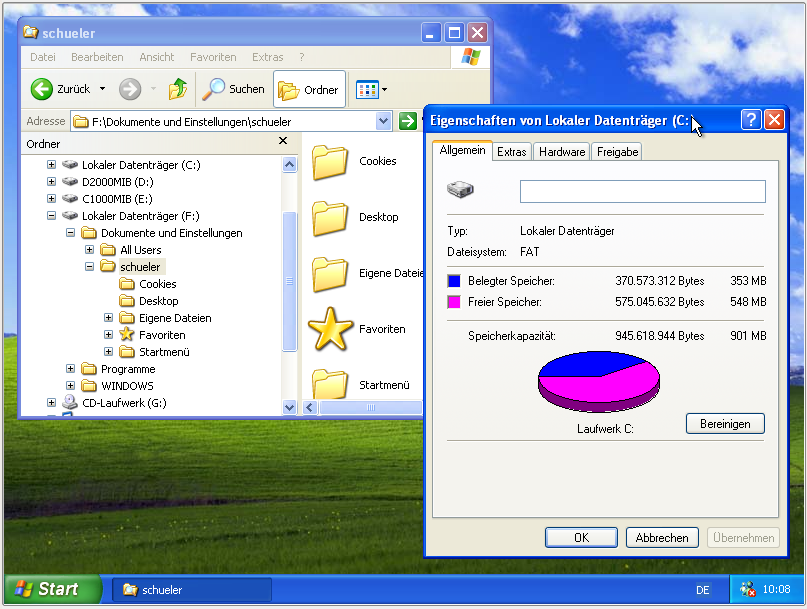Click the up-one-level folder icon
Screen dimensions: 807x609
pos(178,89)
